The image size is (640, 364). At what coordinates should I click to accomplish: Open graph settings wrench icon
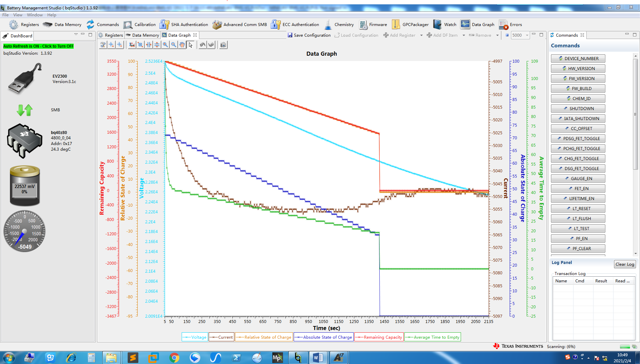(x=103, y=45)
